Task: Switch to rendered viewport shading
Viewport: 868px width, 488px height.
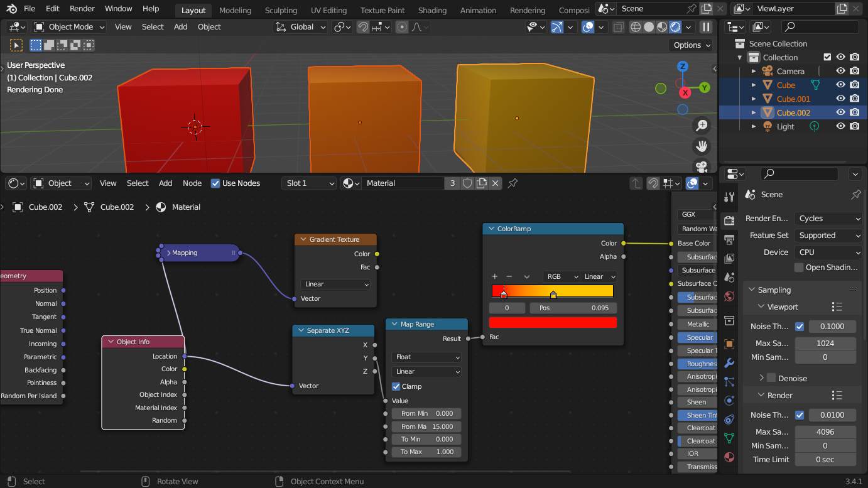Action: (675, 27)
